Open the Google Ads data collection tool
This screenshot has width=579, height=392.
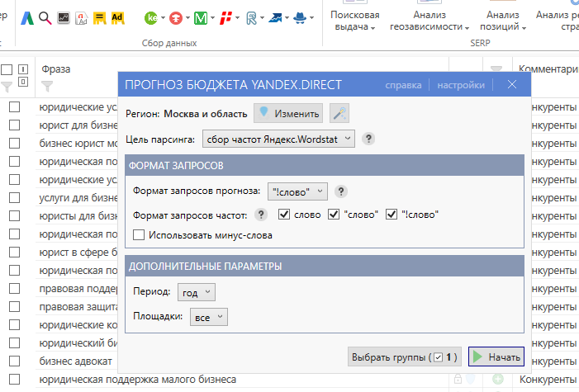(x=27, y=18)
